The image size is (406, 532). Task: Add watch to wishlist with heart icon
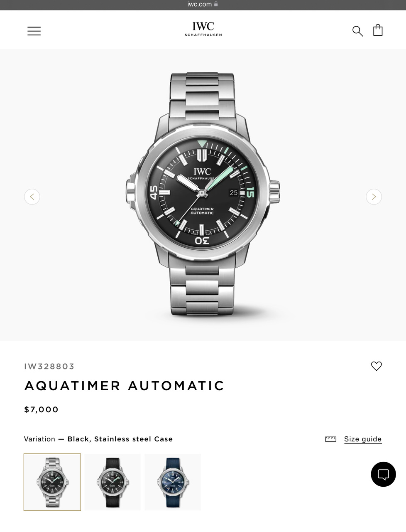click(376, 366)
